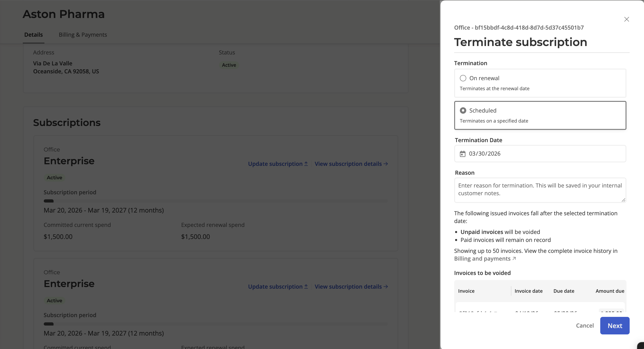The image size is (644, 349).
Task: Click the Terminates at the renewal date description
Action: coord(494,88)
